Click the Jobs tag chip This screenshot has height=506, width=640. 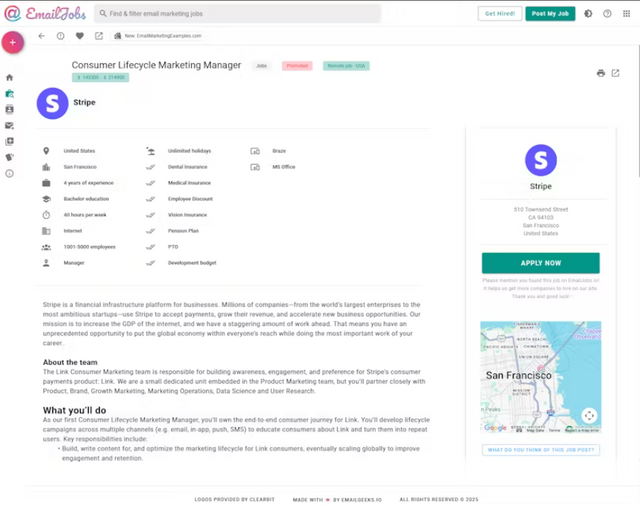pyautogui.click(x=261, y=66)
